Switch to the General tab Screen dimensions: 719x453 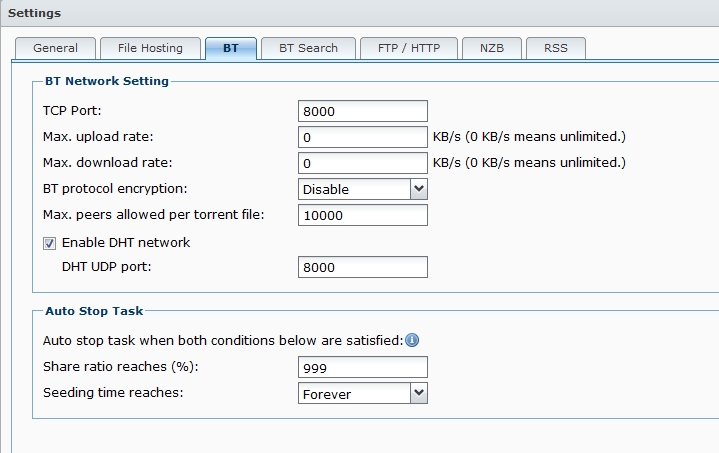(x=55, y=48)
